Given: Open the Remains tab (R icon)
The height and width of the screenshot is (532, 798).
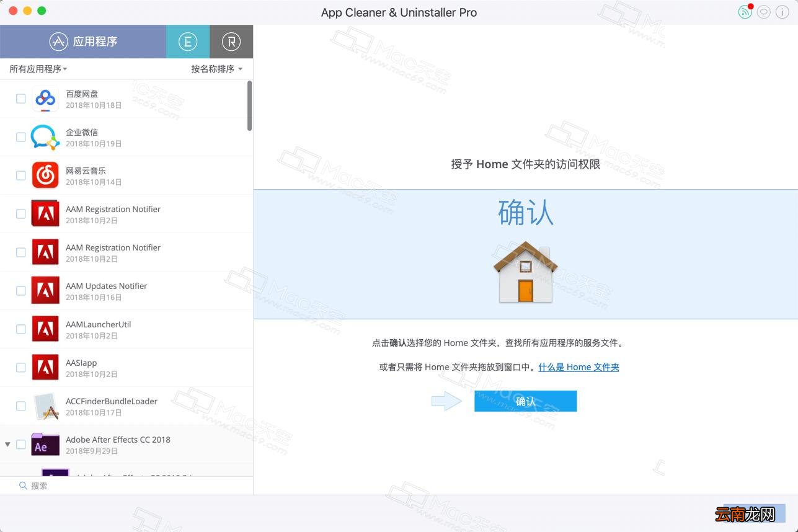Looking at the screenshot, I should tap(231, 42).
